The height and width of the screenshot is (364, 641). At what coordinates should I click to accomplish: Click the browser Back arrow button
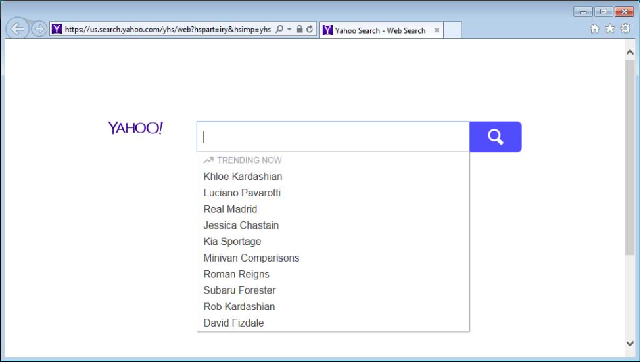[17, 29]
